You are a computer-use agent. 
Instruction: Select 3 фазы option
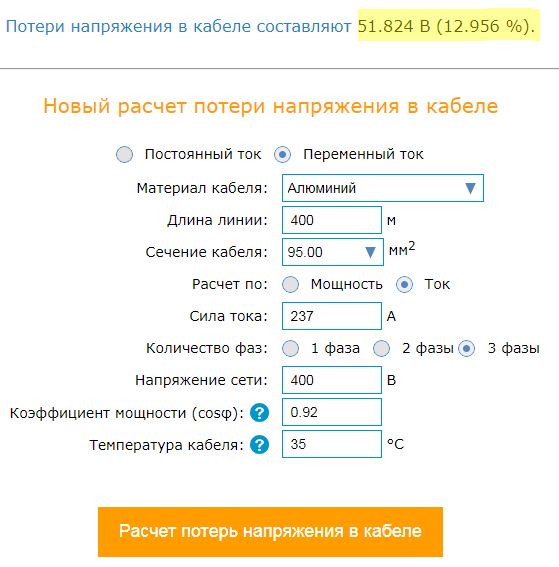click(x=467, y=349)
